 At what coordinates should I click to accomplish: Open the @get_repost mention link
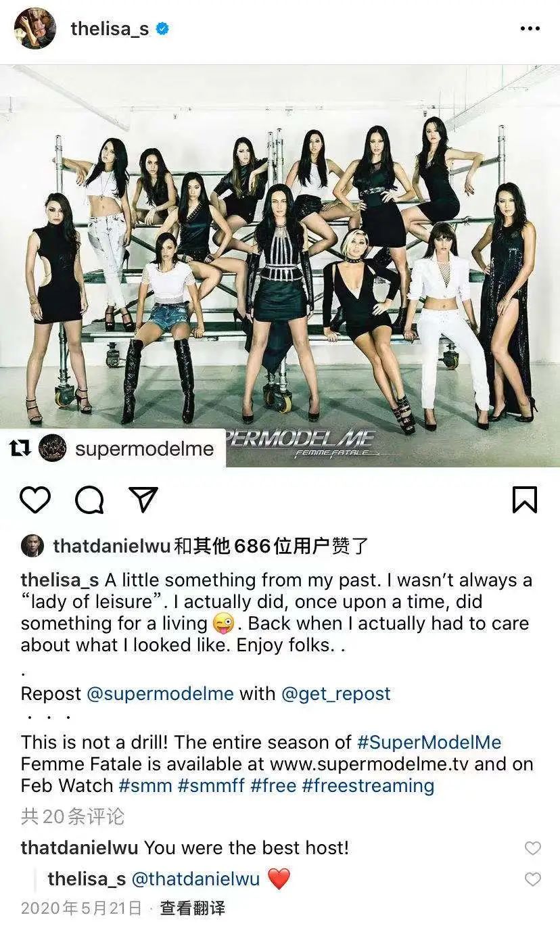336,693
